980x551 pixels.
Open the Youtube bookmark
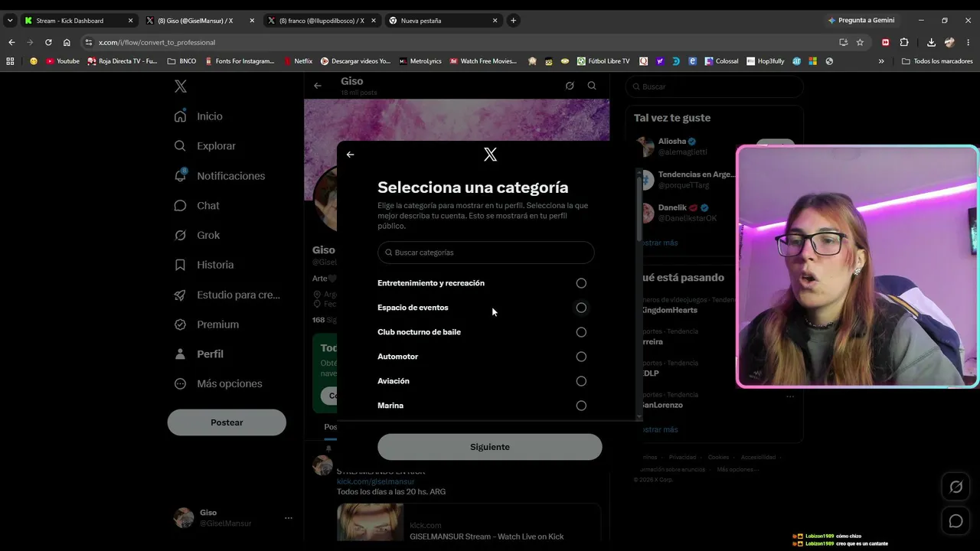coord(63,61)
